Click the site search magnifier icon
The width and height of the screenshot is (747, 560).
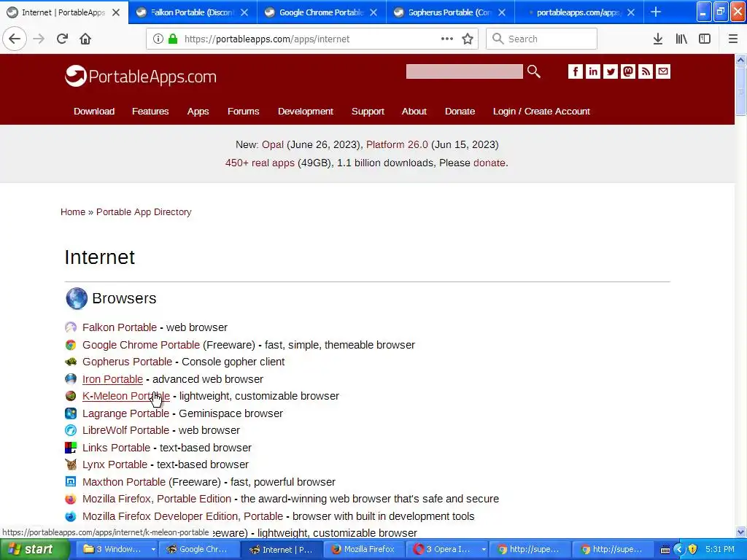click(x=533, y=71)
